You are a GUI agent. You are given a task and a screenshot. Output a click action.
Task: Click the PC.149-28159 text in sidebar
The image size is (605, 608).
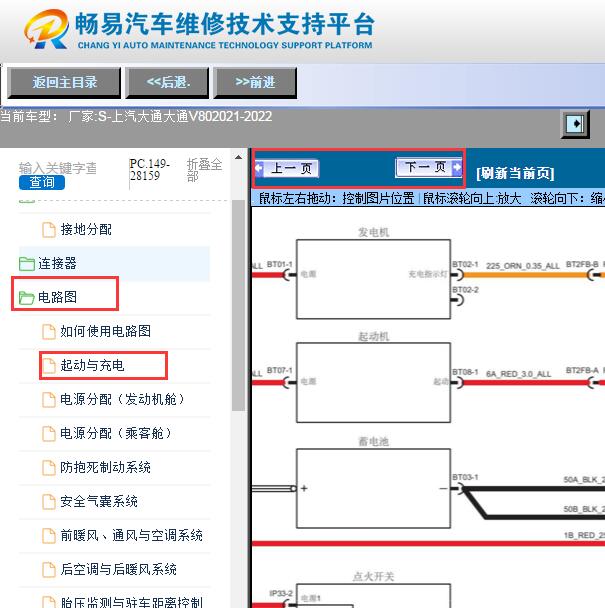[150, 170]
